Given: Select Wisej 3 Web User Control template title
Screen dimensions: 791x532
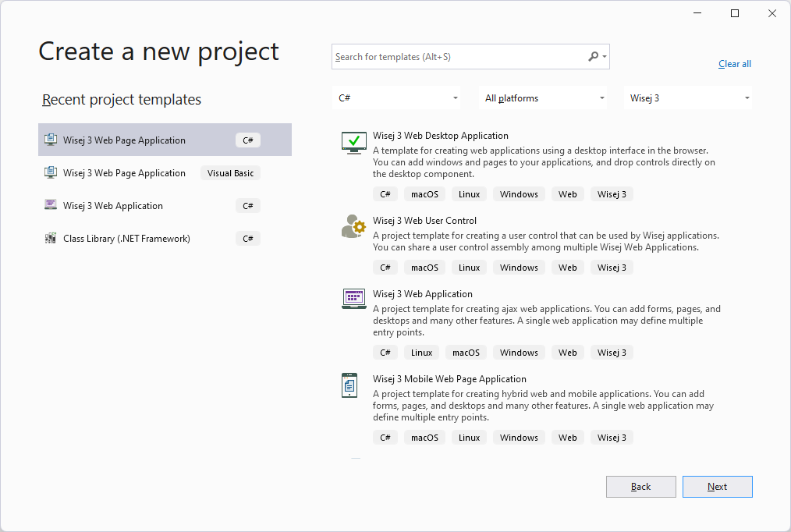Looking at the screenshot, I should click(424, 220).
